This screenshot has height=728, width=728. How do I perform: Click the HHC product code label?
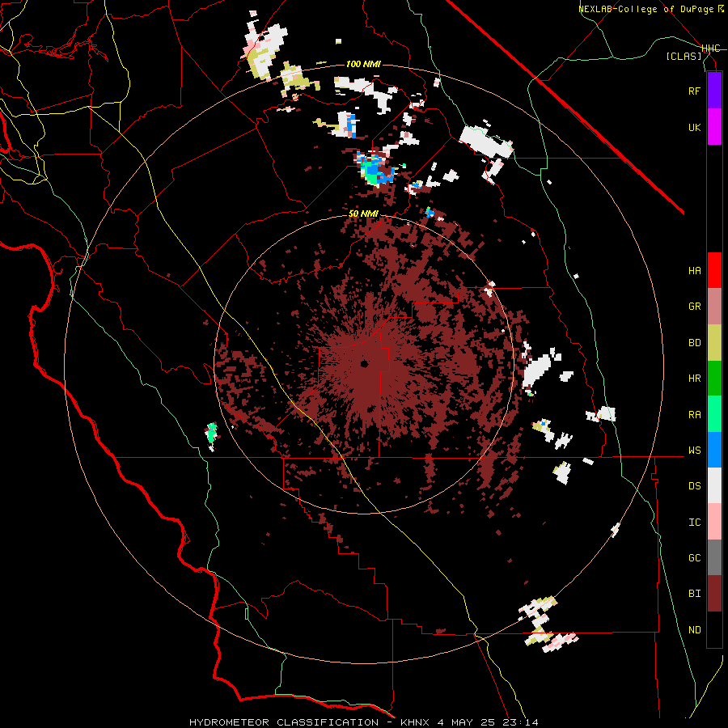(x=710, y=49)
